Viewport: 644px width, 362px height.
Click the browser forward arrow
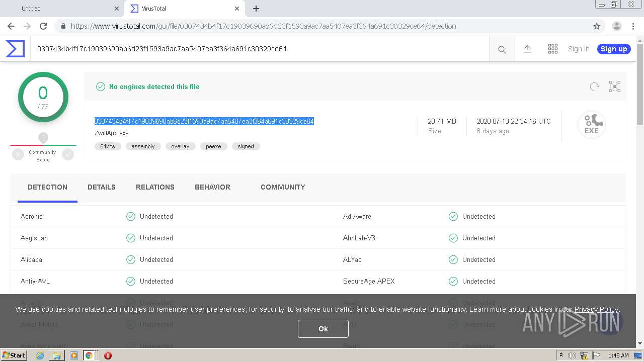27,26
